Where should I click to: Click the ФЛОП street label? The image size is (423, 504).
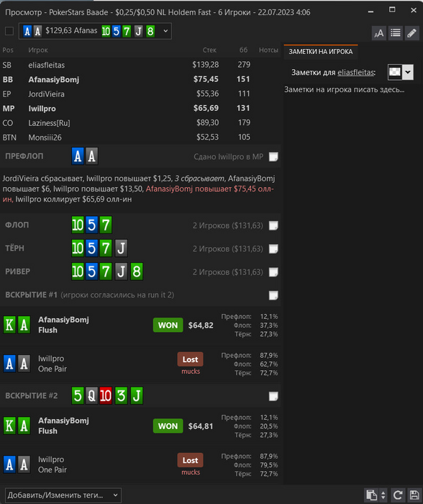coord(17,225)
